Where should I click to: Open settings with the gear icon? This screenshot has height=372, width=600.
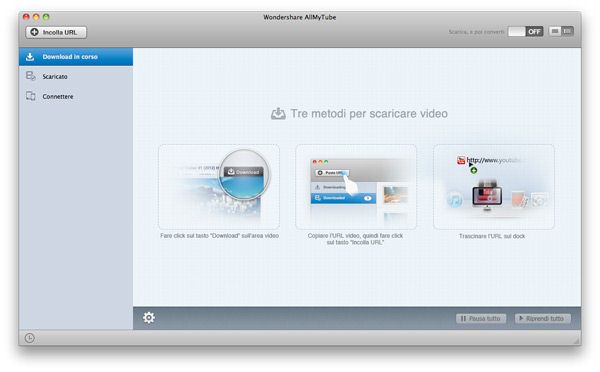[x=149, y=318]
